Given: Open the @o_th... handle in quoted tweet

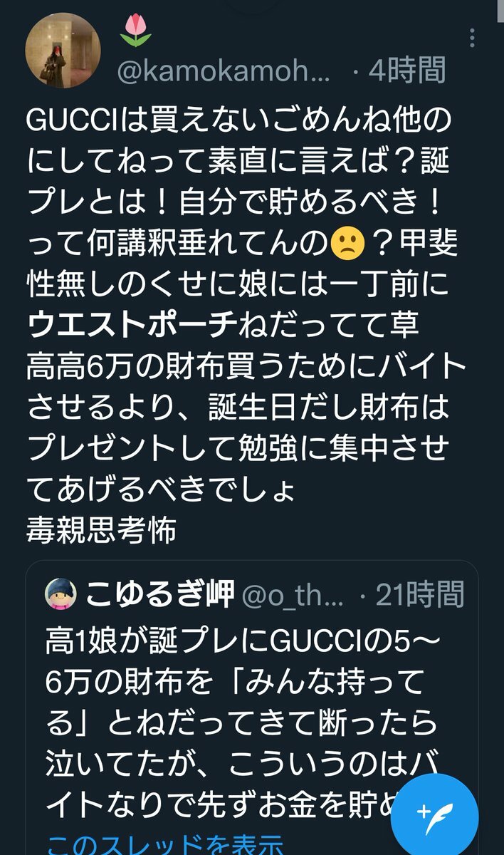Looking at the screenshot, I should pyautogui.click(x=293, y=594).
